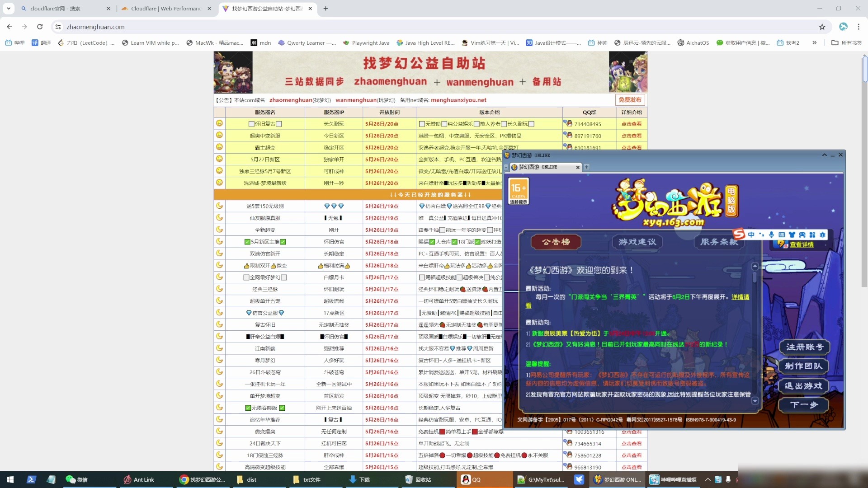Open Sogou soft keyboard icon
The height and width of the screenshot is (488, 868).
(782, 235)
